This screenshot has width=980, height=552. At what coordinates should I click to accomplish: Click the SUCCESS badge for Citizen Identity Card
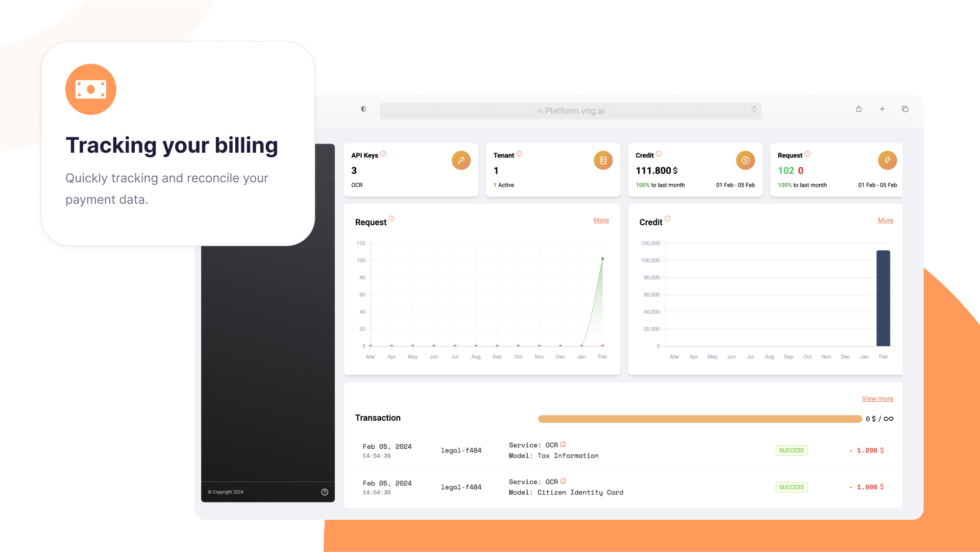(x=791, y=487)
